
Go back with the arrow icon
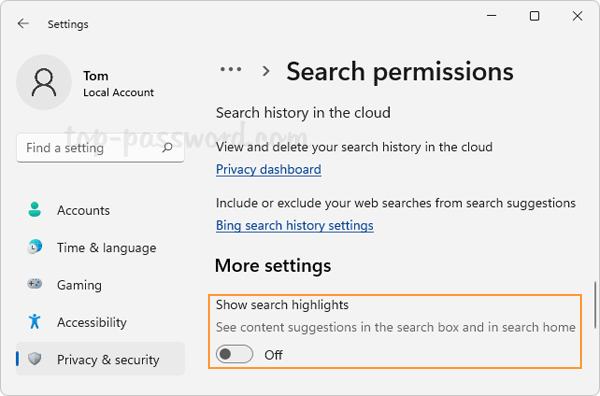[x=23, y=24]
